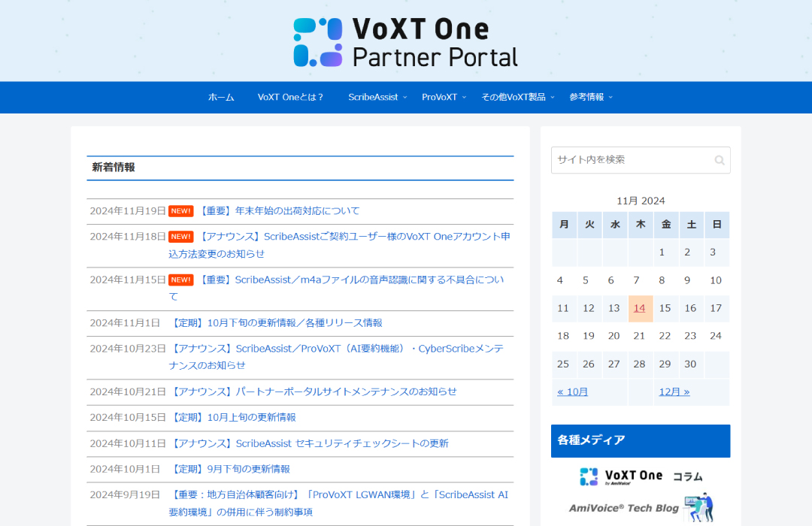Open the 参考情報 menu
Screen dimensions: 812x526
[x=591, y=98]
